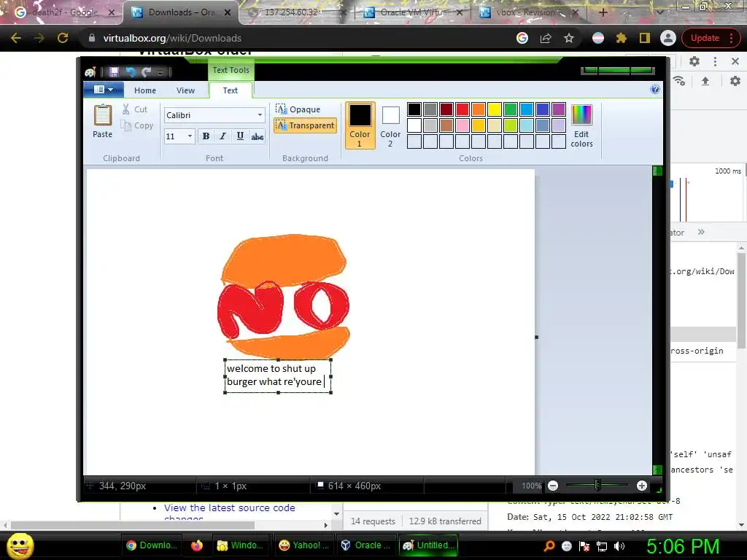Click the DevTools import upload icon

[705, 81]
